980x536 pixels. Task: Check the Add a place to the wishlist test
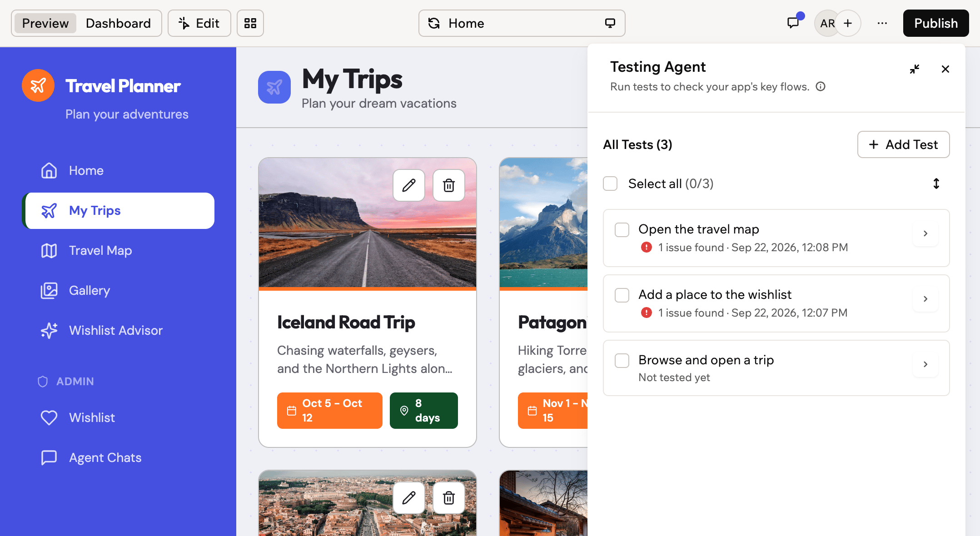622,295
